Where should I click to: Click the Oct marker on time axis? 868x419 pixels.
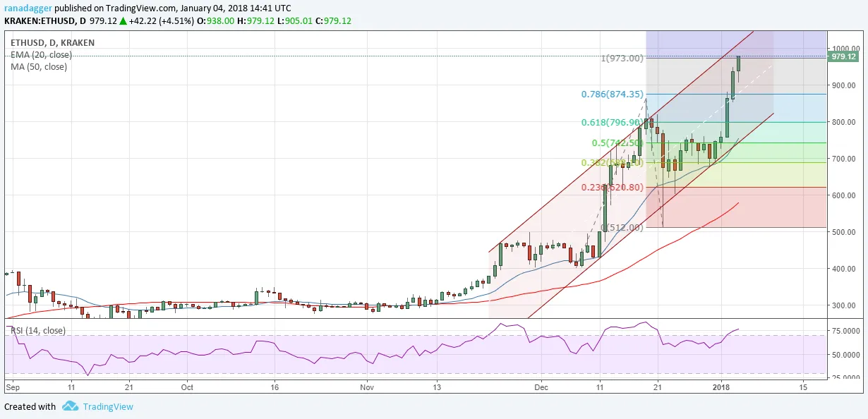coord(188,387)
